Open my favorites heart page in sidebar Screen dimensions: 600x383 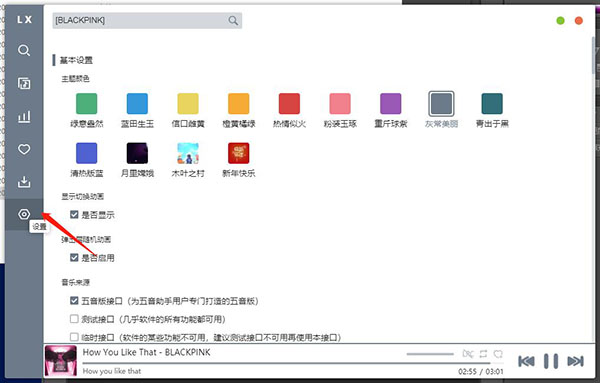24,149
